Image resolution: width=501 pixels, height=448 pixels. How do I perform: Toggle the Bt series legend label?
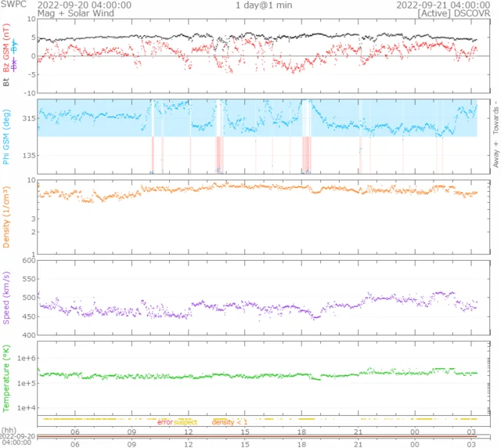[7, 81]
